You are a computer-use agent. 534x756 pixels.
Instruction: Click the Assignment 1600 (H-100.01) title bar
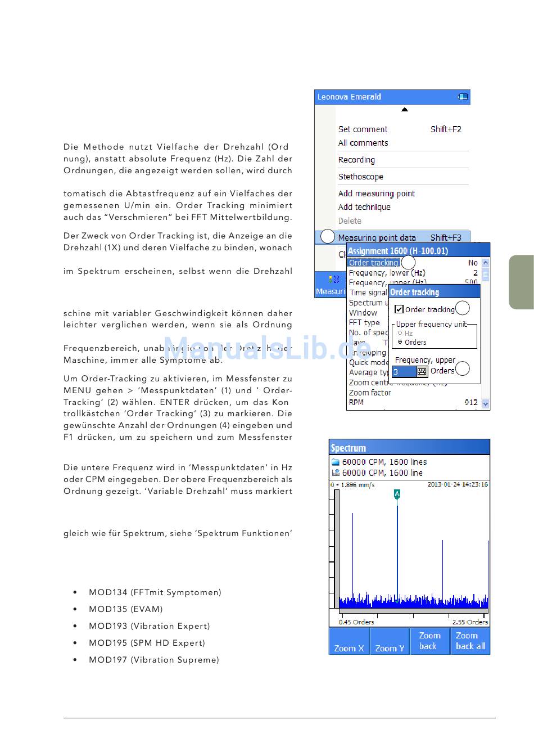418,251
